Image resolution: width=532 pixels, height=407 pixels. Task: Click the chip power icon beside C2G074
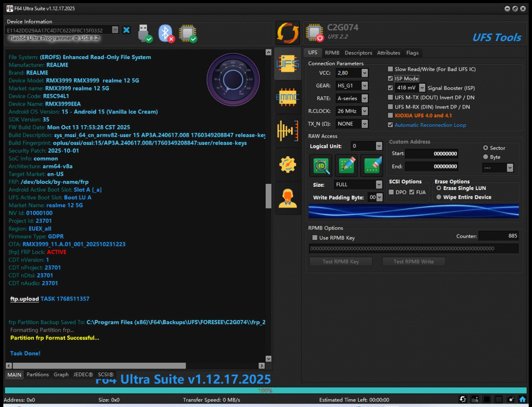click(x=315, y=33)
